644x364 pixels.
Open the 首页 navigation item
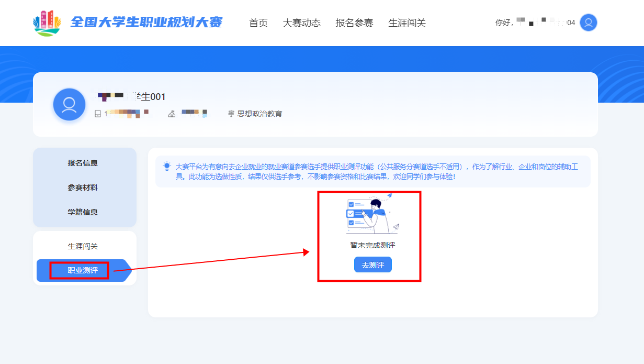click(258, 23)
